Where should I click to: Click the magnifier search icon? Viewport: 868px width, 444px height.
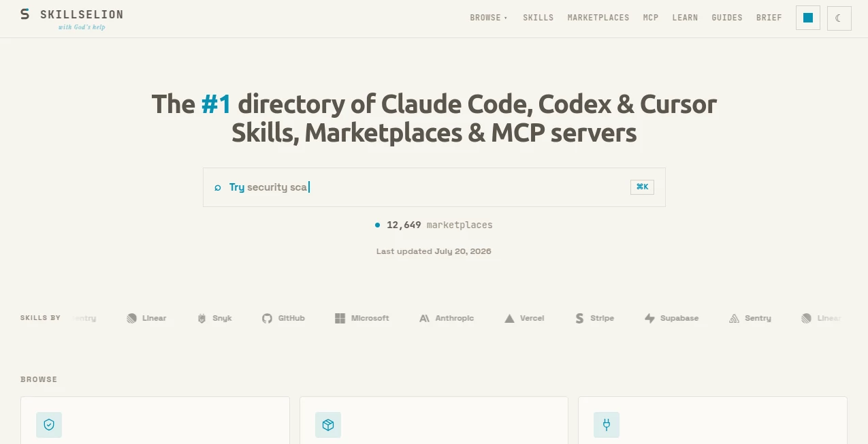[x=218, y=187]
